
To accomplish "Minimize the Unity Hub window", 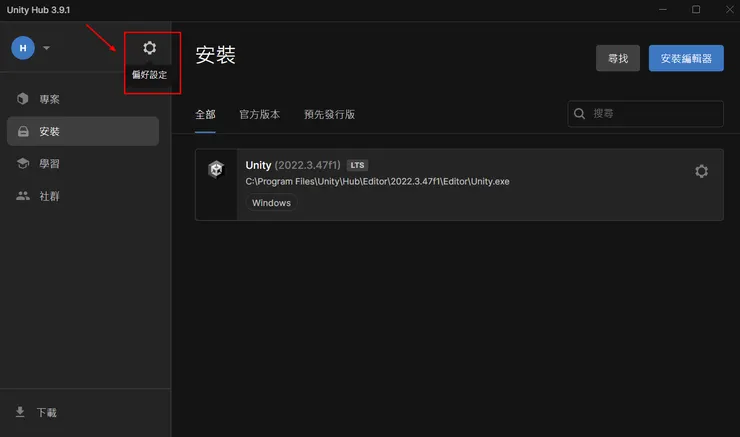I will [663, 9].
